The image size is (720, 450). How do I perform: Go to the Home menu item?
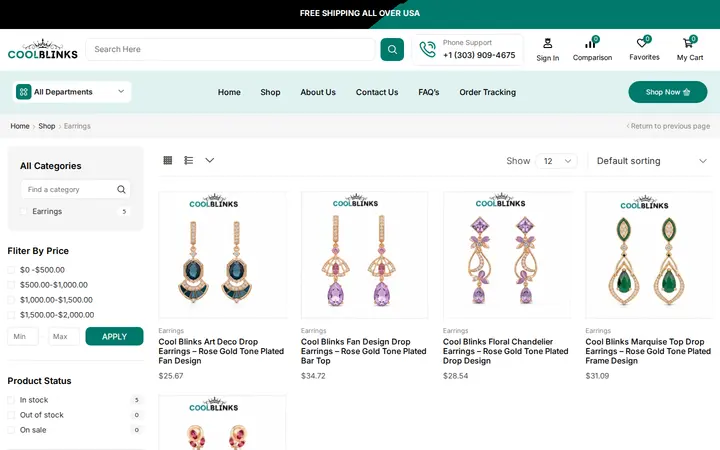[x=229, y=92]
